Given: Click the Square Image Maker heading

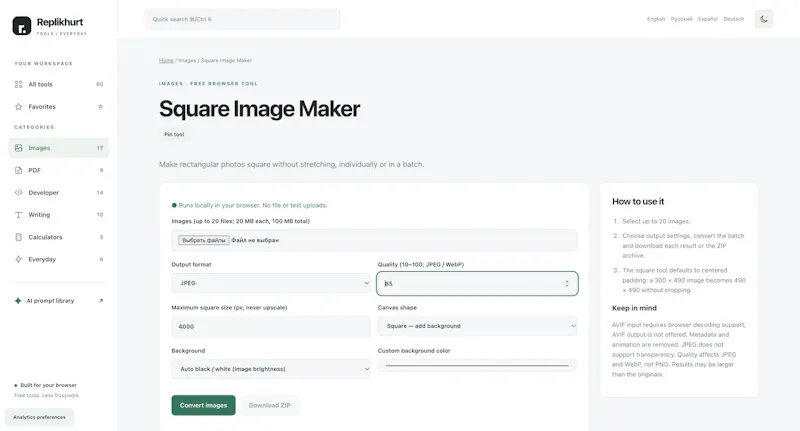Looking at the screenshot, I should tap(259, 109).
